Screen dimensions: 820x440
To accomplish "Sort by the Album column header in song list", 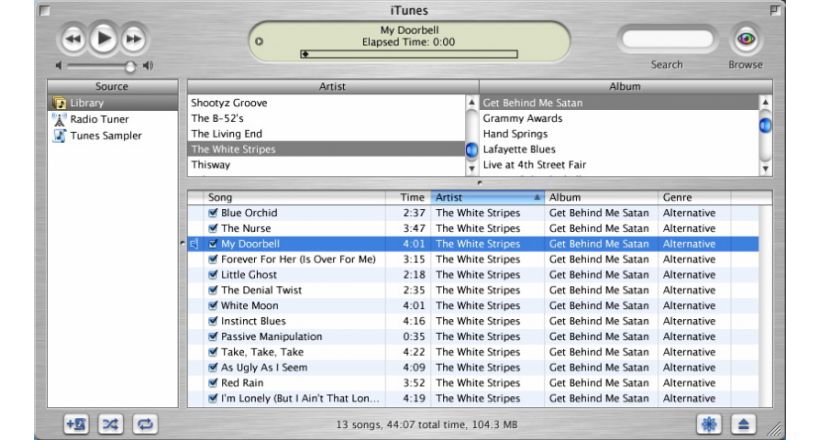I will click(601, 197).
